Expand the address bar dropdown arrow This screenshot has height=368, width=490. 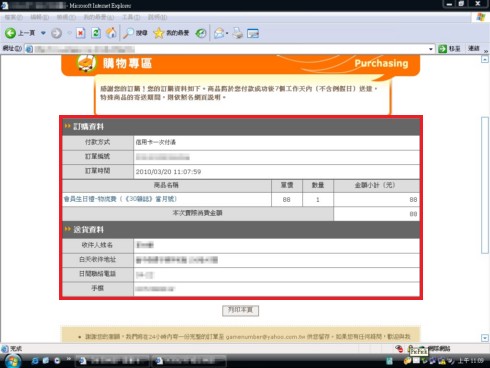pyautogui.click(x=431, y=49)
